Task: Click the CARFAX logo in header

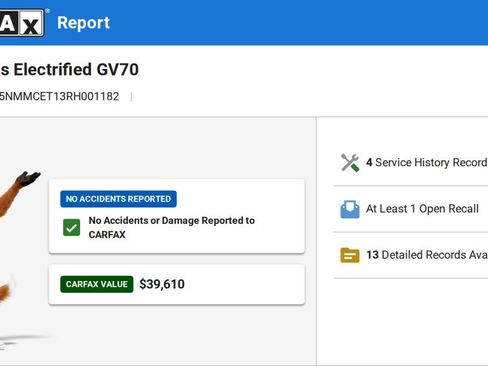Action: click(x=22, y=22)
